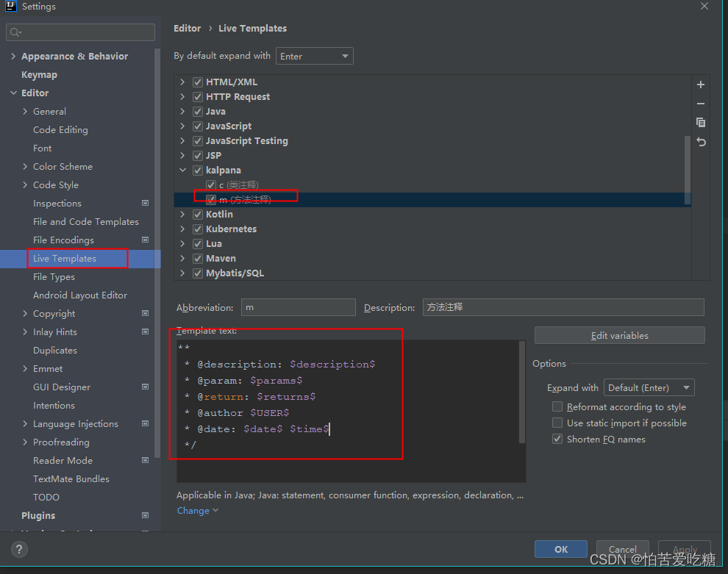Click the project-level marker icon beside Inspections
The height and width of the screenshot is (574, 728).
coord(145,203)
